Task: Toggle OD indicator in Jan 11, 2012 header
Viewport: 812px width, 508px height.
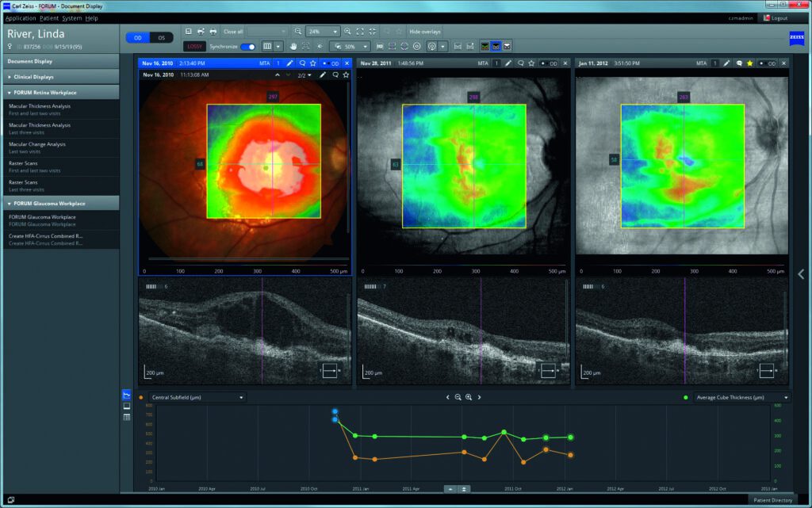Action: [768, 63]
